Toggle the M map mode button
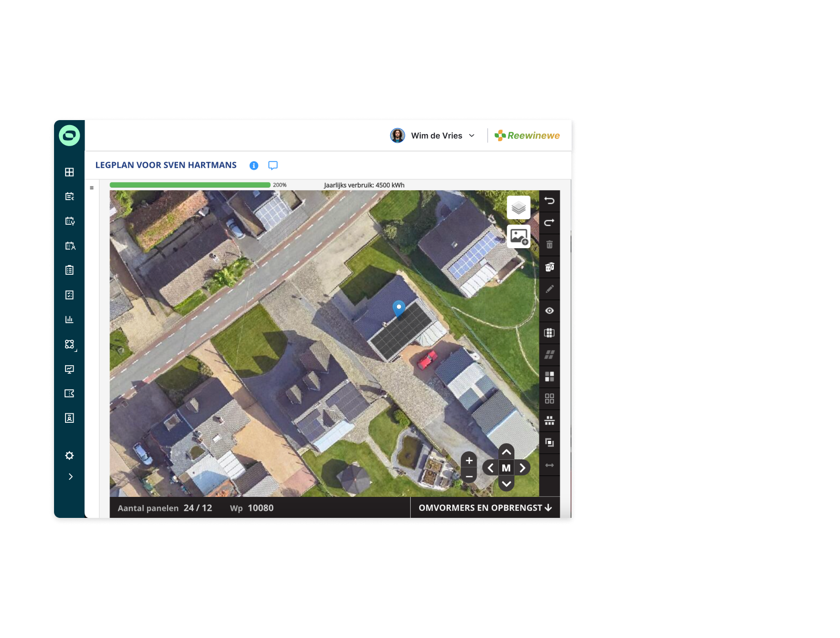The image size is (840, 638). coord(506,468)
